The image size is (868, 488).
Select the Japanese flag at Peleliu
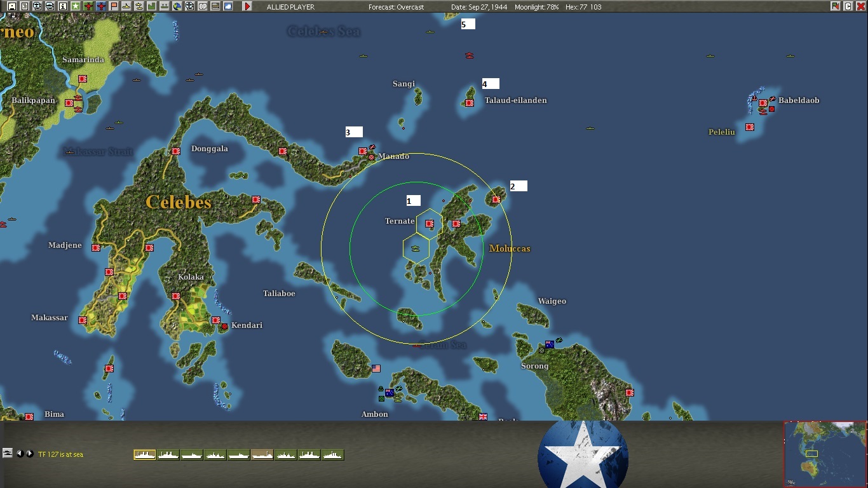tap(750, 127)
